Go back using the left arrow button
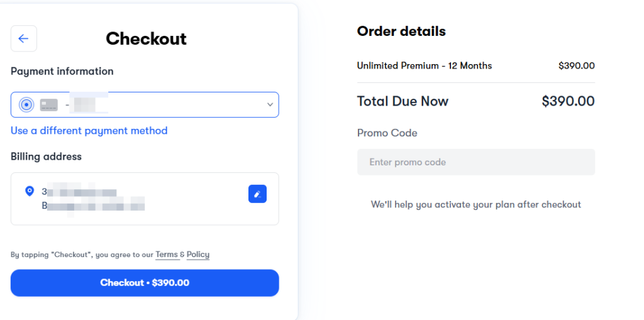This screenshot has width=644, height=320. pyautogui.click(x=24, y=38)
